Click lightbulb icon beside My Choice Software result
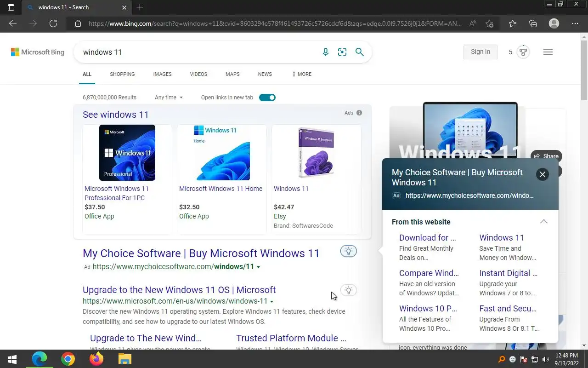588x368 pixels. pyautogui.click(x=349, y=251)
